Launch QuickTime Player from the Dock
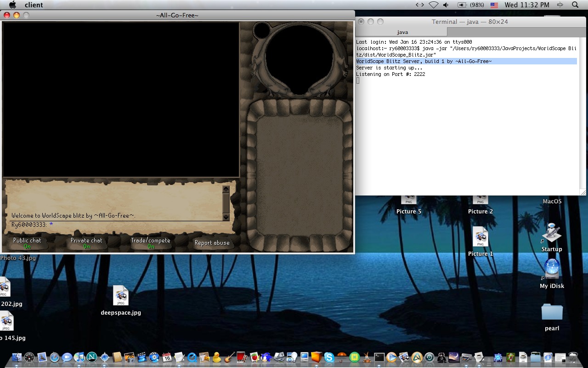This screenshot has width=588, height=368. pos(192,357)
